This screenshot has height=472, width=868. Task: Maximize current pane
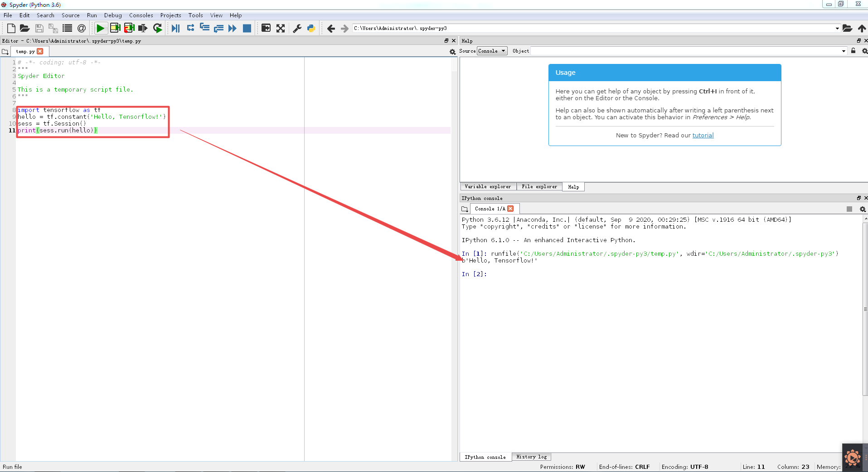pos(266,28)
